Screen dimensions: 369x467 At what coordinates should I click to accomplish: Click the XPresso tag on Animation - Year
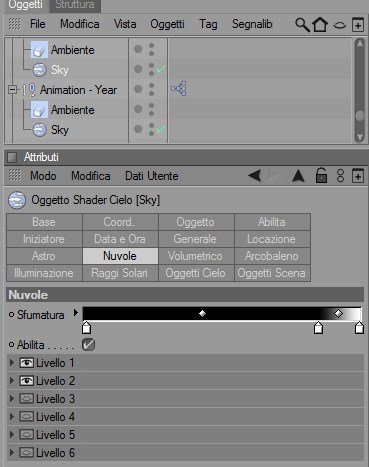(x=179, y=89)
